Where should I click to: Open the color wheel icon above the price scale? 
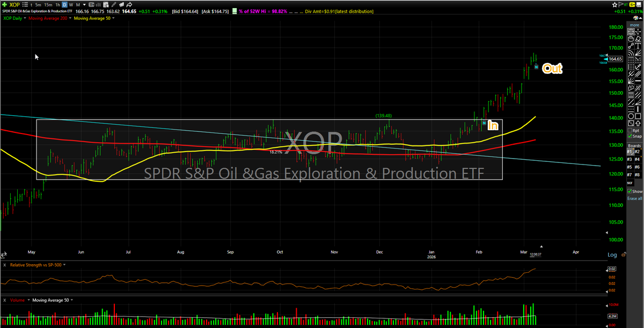pyautogui.click(x=635, y=18)
